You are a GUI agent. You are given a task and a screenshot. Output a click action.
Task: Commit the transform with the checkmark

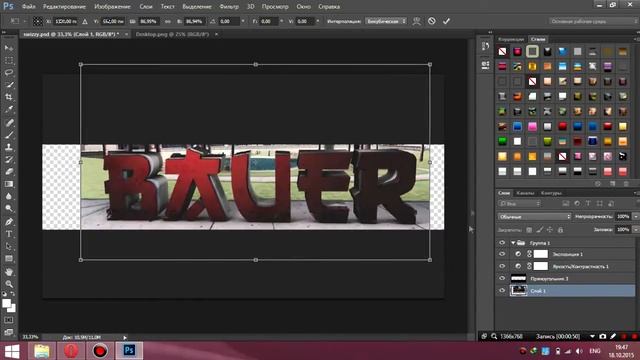coord(446,21)
